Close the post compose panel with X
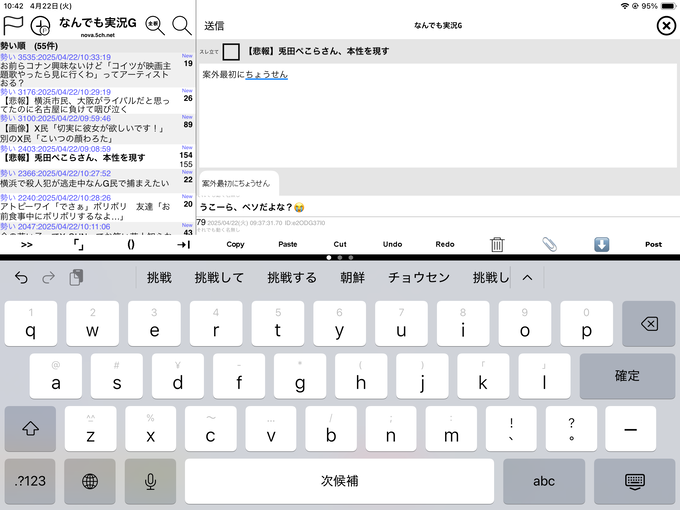 (666, 26)
